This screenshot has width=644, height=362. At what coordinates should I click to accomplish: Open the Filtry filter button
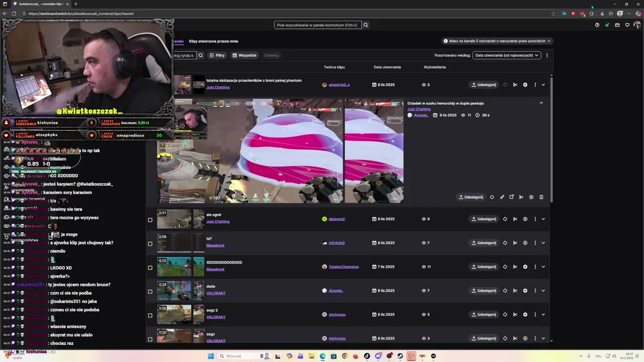point(217,55)
